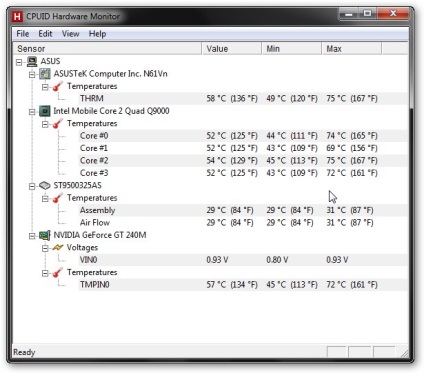Collapse the ASUS root node
The image size is (424, 373).
point(19,62)
